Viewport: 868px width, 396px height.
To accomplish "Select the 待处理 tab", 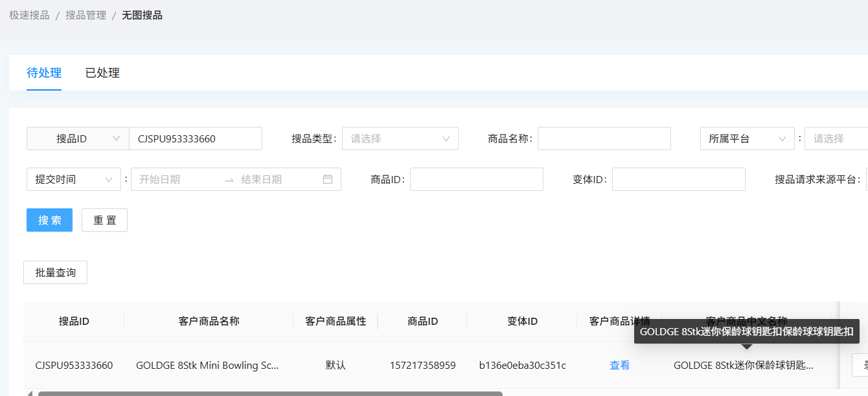I will [44, 73].
